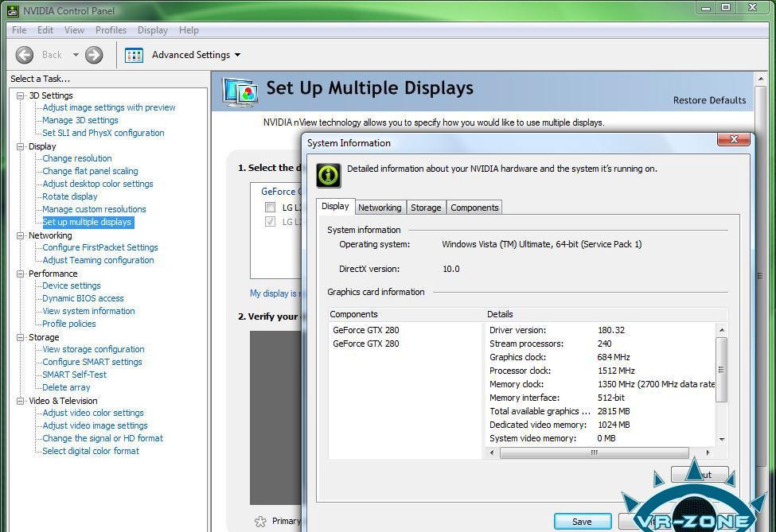Image resolution: width=776 pixels, height=532 pixels.
Task: Click the details list vertical scrollbar thumb
Action: coord(722,369)
